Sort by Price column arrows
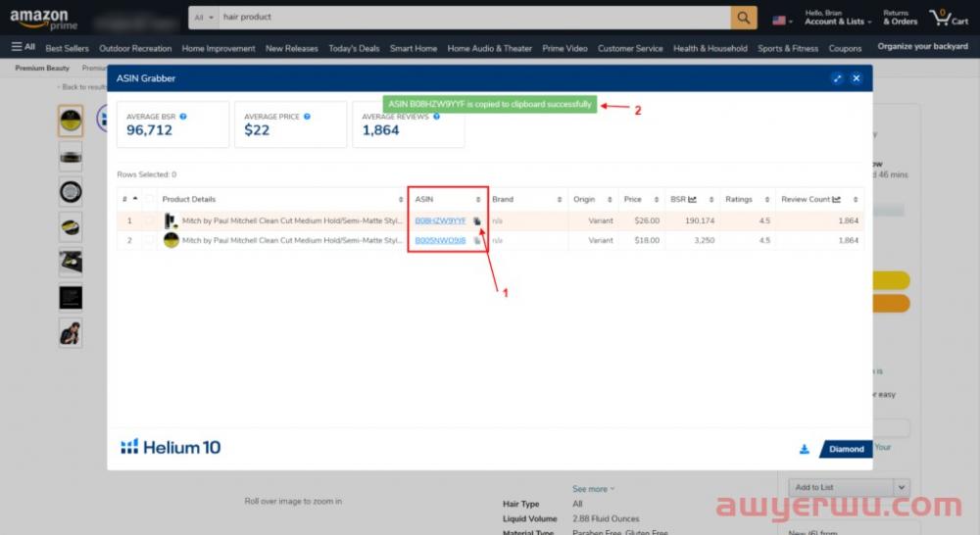The width and height of the screenshot is (980, 535). click(657, 199)
